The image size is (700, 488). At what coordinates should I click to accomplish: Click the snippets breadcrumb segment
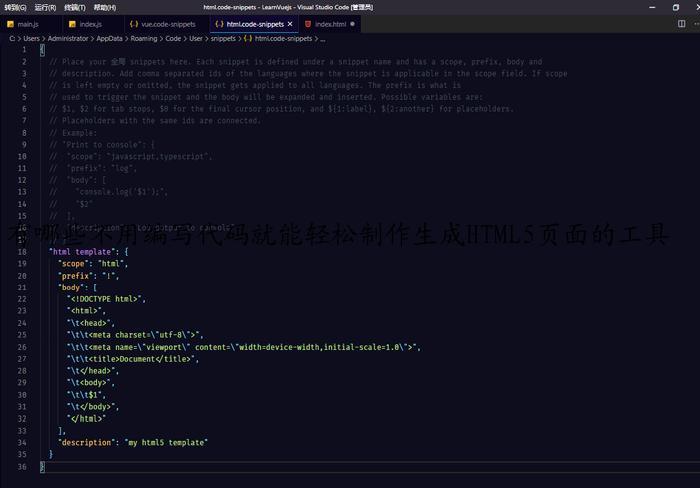coord(223,38)
